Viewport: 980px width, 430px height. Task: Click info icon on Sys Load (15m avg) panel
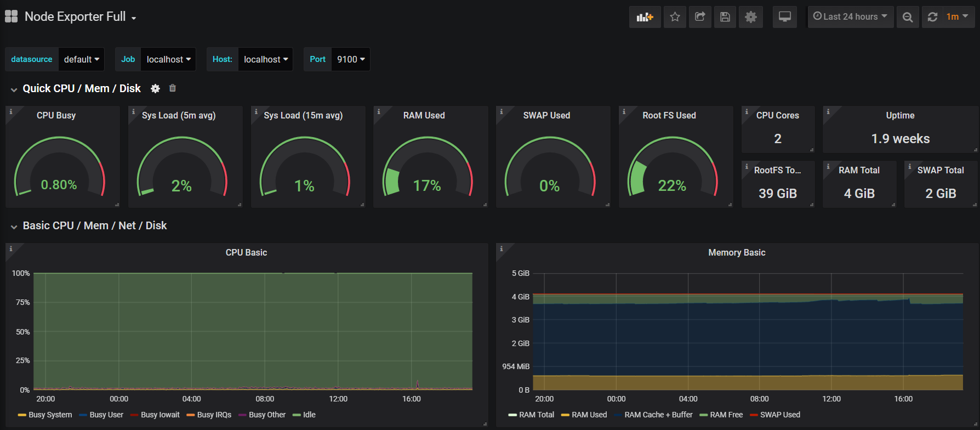257,111
